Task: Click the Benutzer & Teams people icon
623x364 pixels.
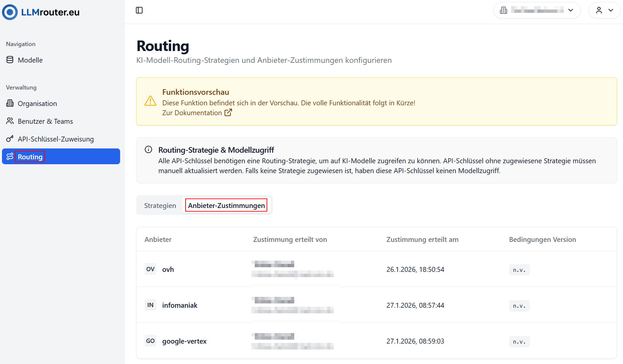Action: point(10,121)
